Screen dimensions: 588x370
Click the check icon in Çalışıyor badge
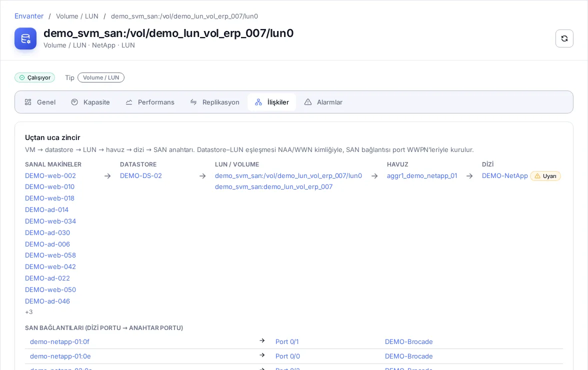click(x=22, y=77)
